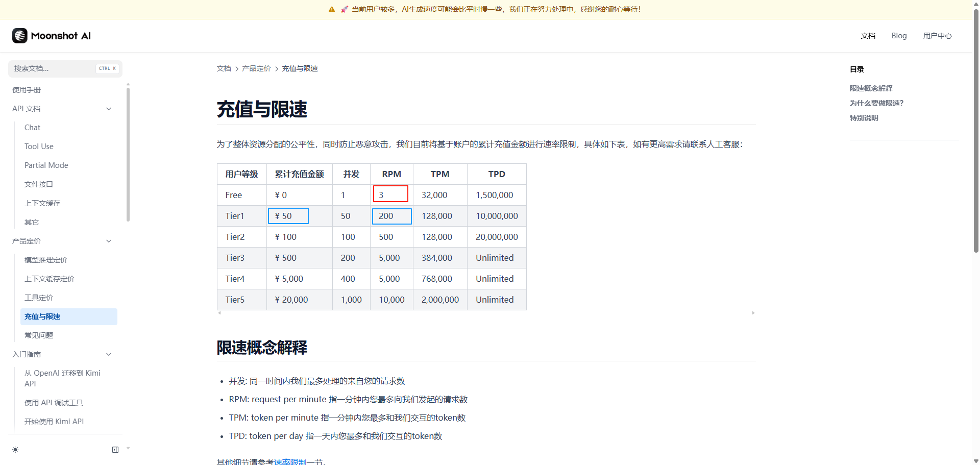
Task: Jump to 特别说明 section
Action: coord(864,118)
